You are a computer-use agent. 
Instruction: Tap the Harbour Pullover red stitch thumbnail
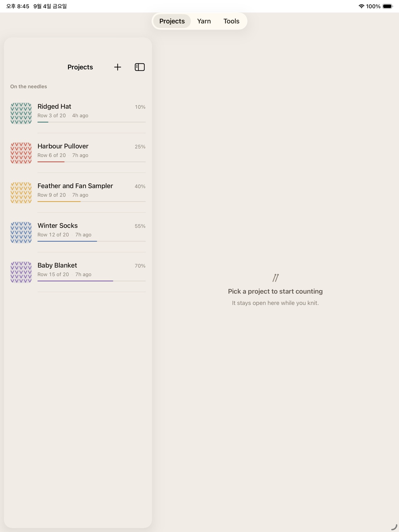pos(21,153)
